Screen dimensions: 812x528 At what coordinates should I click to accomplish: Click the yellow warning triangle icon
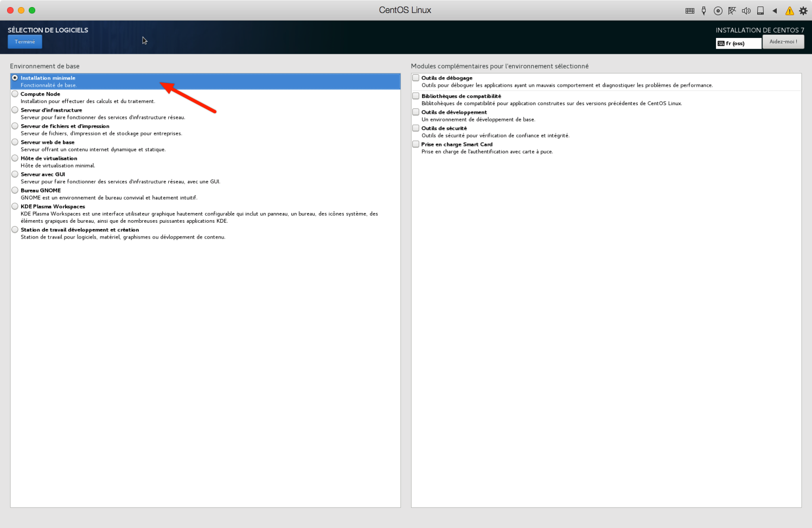(789, 11)
